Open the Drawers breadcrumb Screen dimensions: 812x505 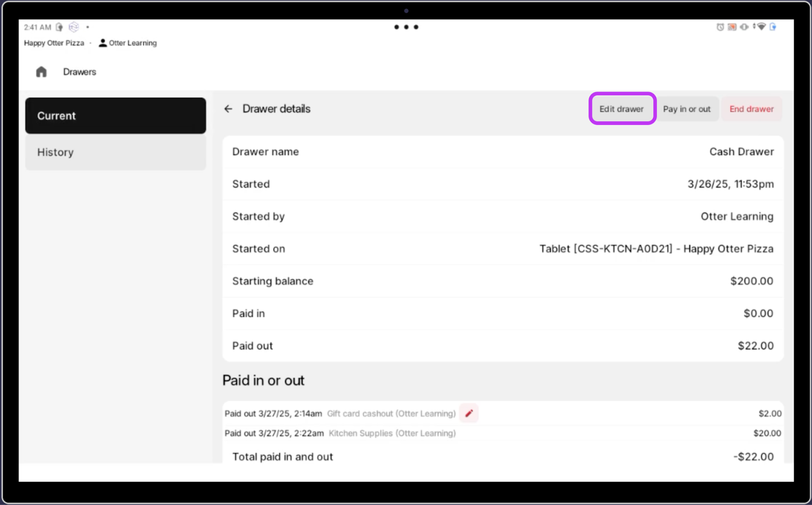click(80, 72)
